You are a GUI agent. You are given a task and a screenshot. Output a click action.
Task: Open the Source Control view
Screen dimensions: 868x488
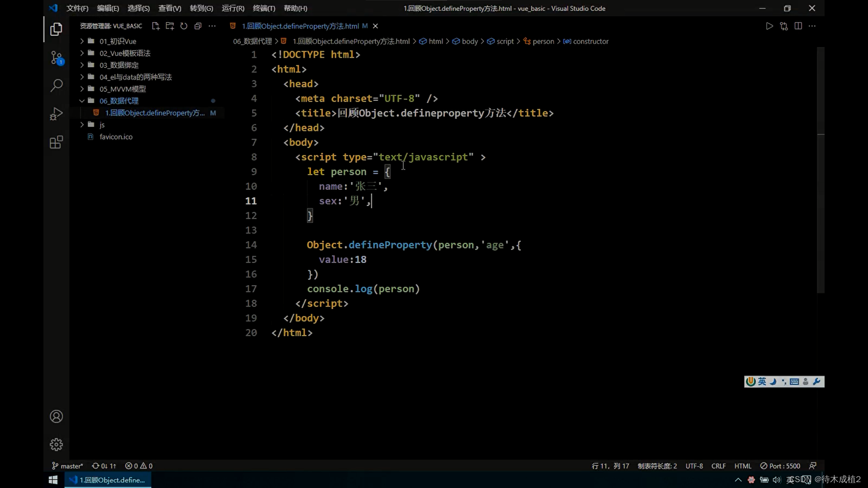click(56, 57)
